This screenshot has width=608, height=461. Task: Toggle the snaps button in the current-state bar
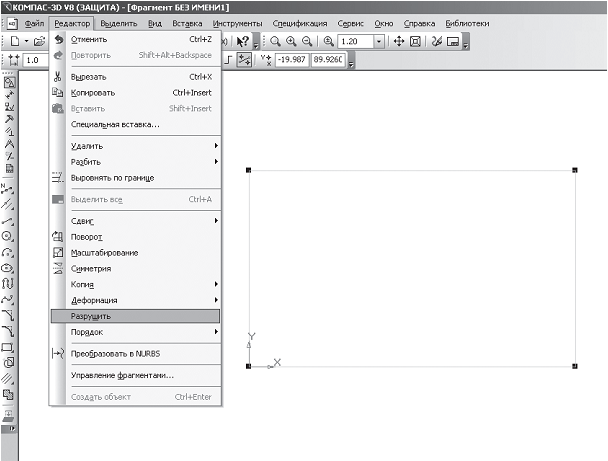point(245,60)
